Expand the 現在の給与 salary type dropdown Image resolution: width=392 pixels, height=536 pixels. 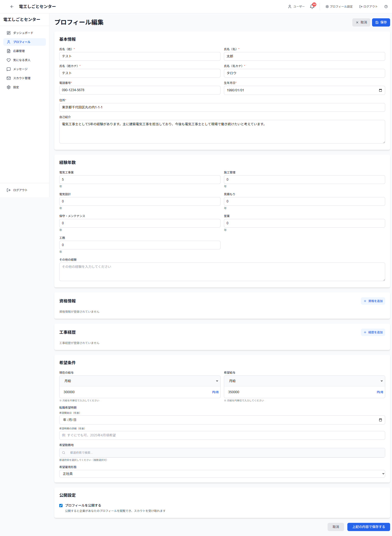[140, 381]
